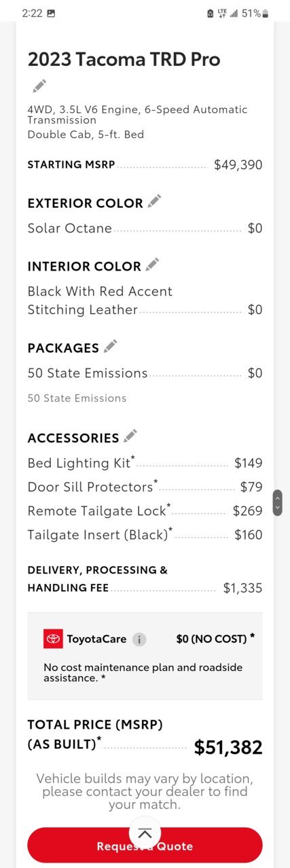Edit the exterior color selection

[x=155, y=201]
